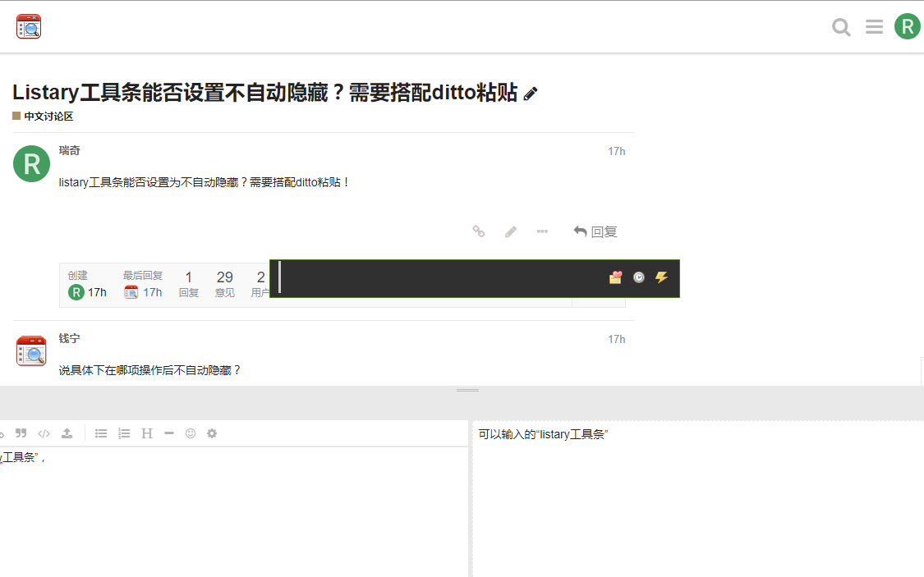Open the forum search
Viewport: 924px width, 577px height.
click(841, 27)
